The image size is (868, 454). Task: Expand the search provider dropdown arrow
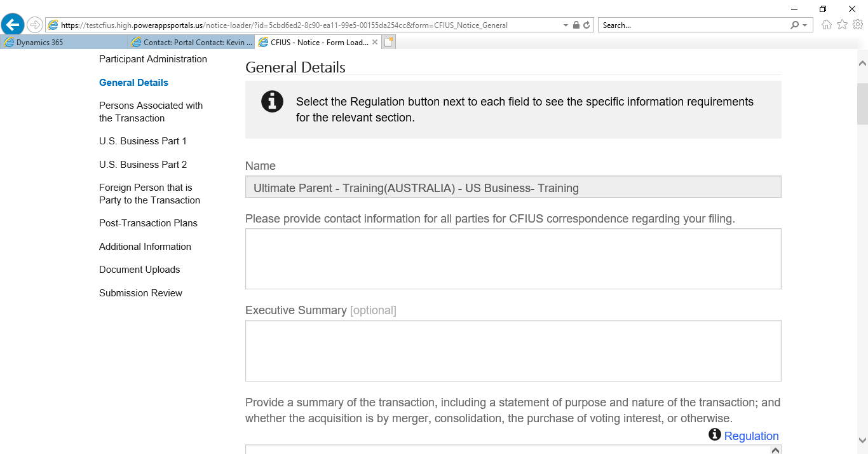(x=804, y=25)
